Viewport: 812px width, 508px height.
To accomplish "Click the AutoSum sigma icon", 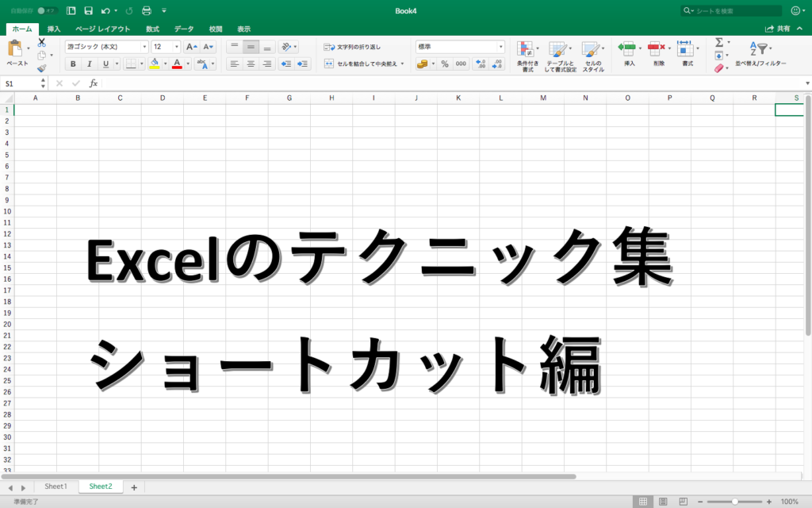I will (x=719, y=43).
